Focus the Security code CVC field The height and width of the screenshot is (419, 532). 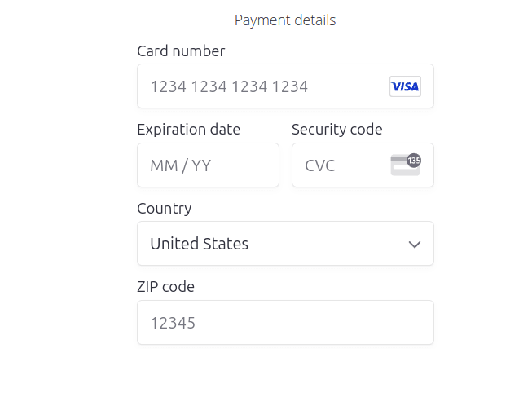342,165
